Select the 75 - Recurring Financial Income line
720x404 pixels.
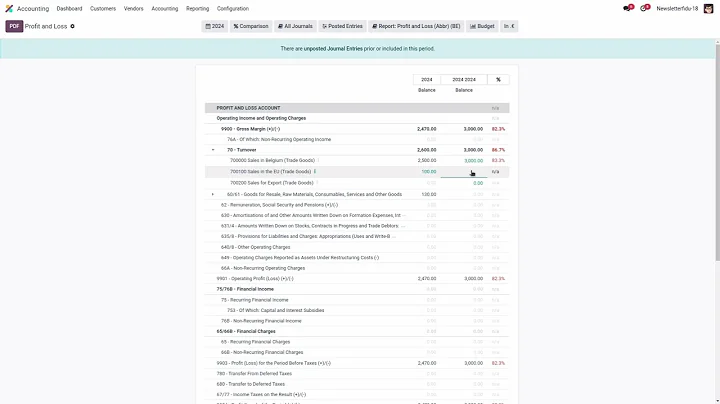357,300
